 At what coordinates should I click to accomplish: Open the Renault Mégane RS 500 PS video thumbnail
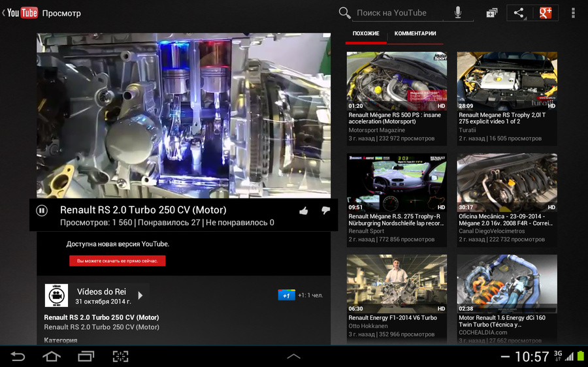click(x=397, y=81)
